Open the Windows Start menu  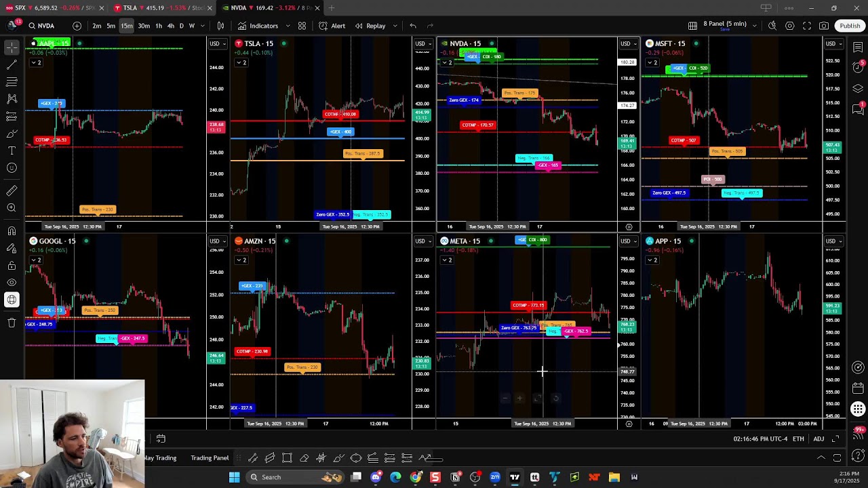pyautogui.click(x=234, y=477)
